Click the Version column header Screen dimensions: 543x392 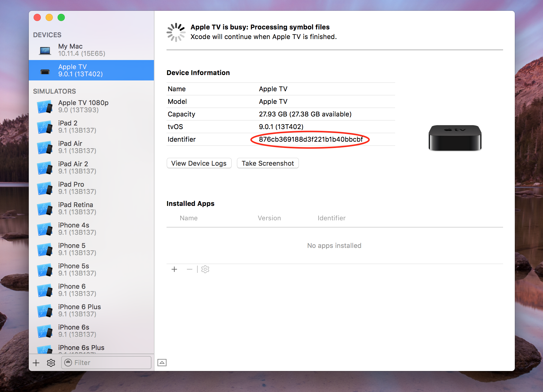[269, 218]
